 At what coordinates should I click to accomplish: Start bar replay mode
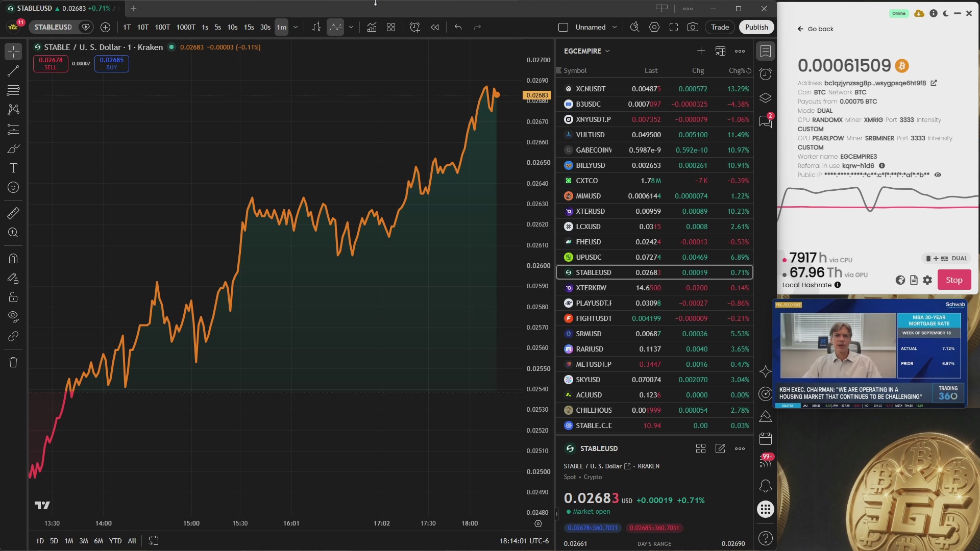pyautogui.click(x=435, y=27)
